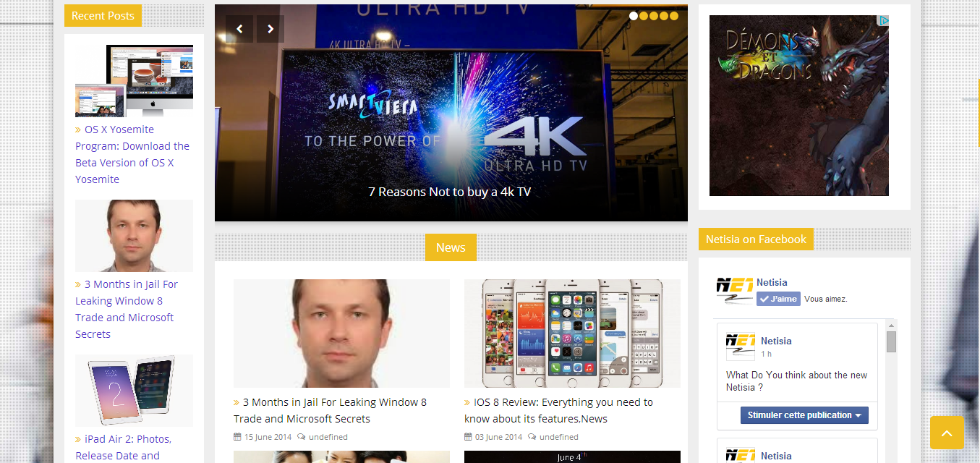This screenshot has width=980, height=463.
Task: Click the Netisia logo in the Facebook widget header
Action: coord(735,291)
